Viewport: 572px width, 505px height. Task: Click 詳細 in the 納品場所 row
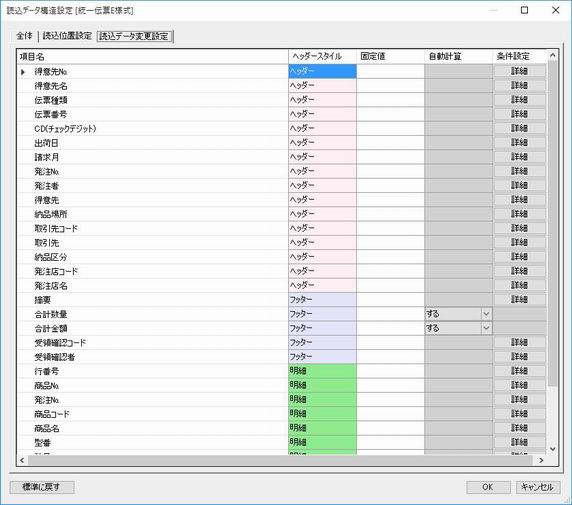click(x=519, y=214)
